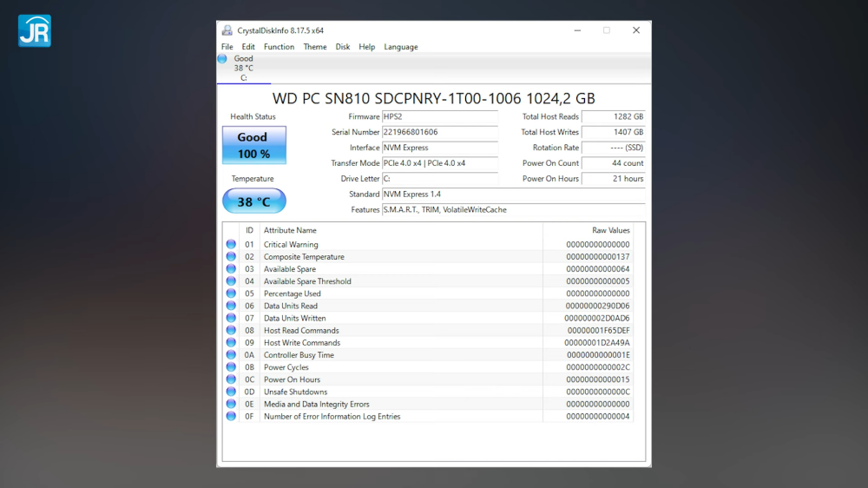Open the Theme menu
Viewport: 868px width, 488px height.
coord(315,47)
